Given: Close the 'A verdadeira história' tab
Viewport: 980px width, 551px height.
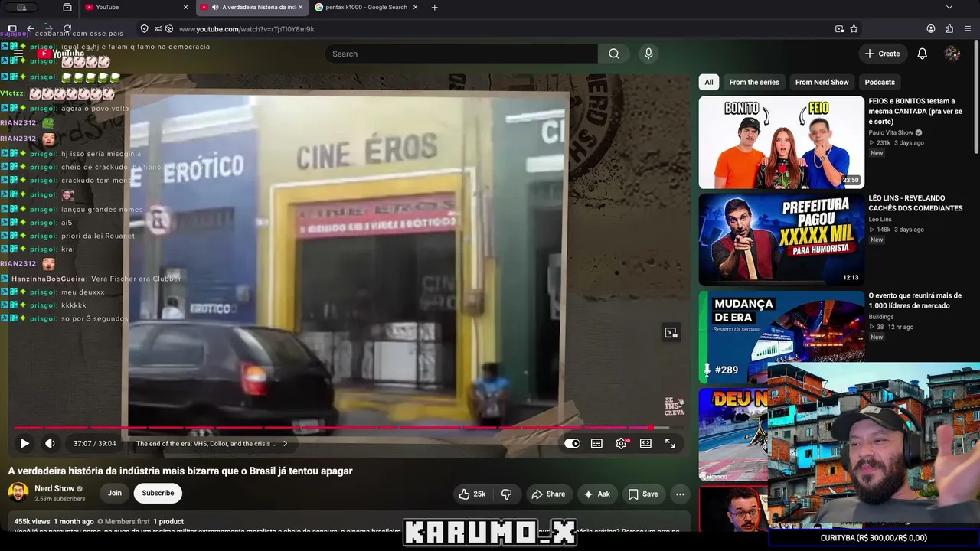Looking at the screenshot, I should (300, 8).
